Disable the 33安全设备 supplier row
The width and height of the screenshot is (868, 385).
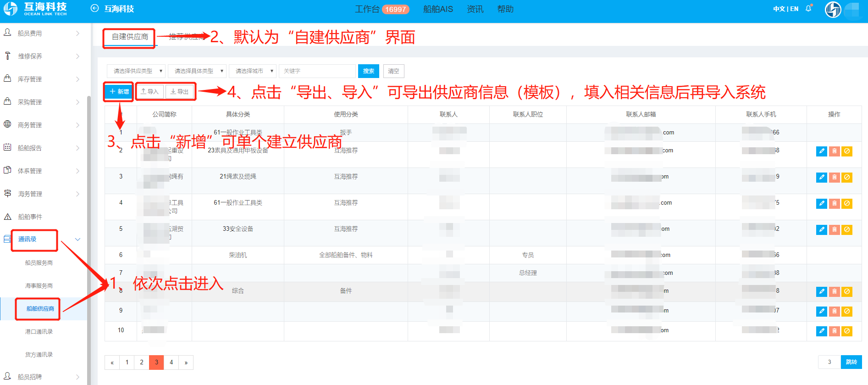click(x=847, y=229)
